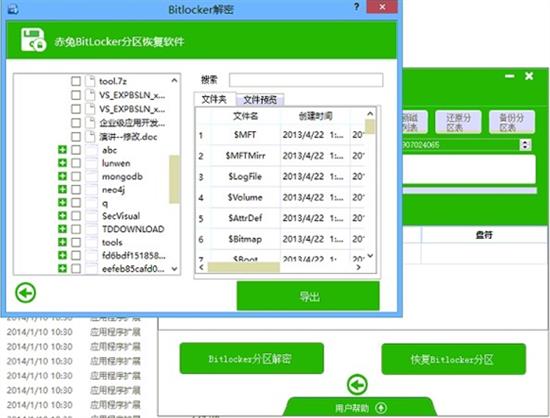Screen dimensions: 550x418
Task: Open the 用户帮助 panel tab
Action: pos(360,408)
